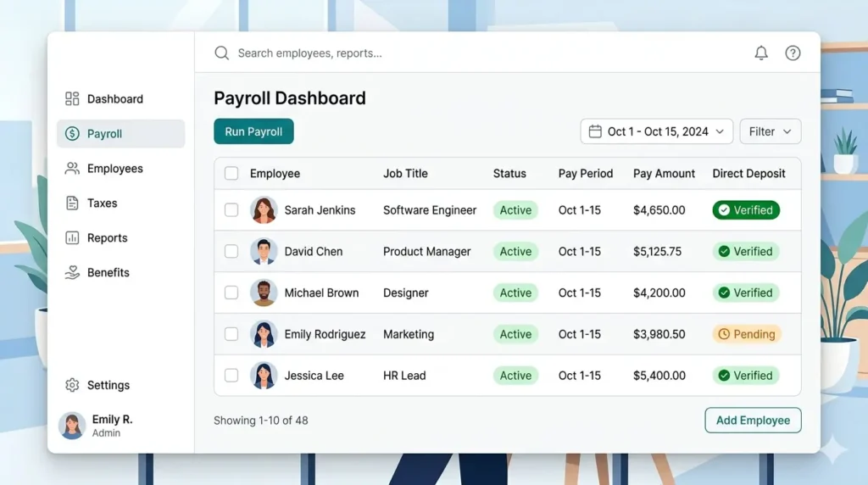The image size is (868, 485).
Task: Click Jessica Lee's Active status badge
Action: point(515,376)
